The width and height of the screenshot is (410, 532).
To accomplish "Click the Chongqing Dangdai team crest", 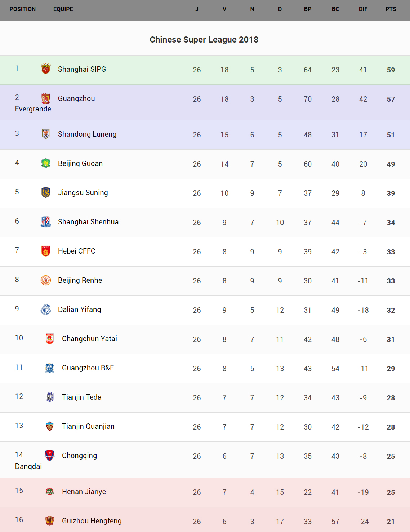I will [50, 456].
